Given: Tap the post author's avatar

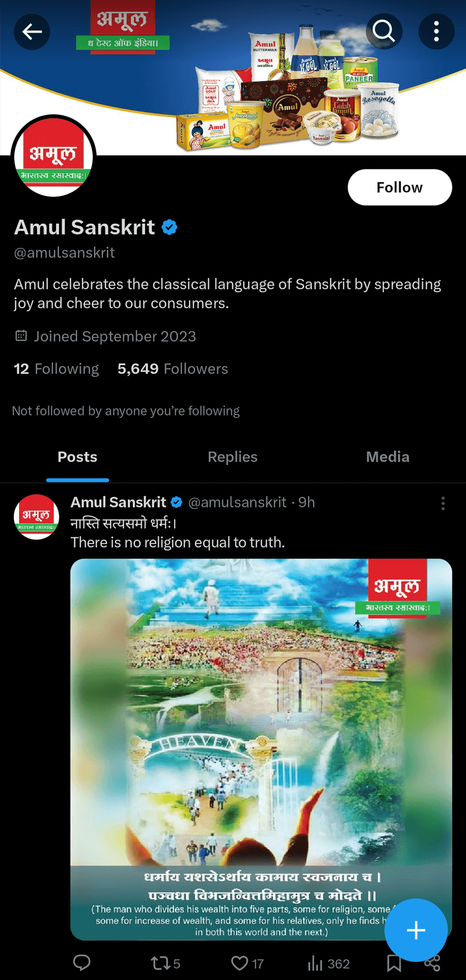Looking at the screenshot, I should tap(37, 517).
